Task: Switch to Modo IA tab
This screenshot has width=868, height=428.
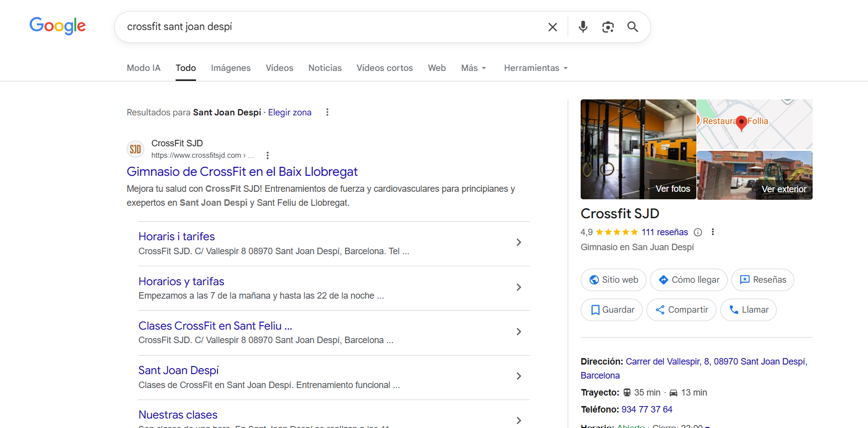Action: coord(144,68)
